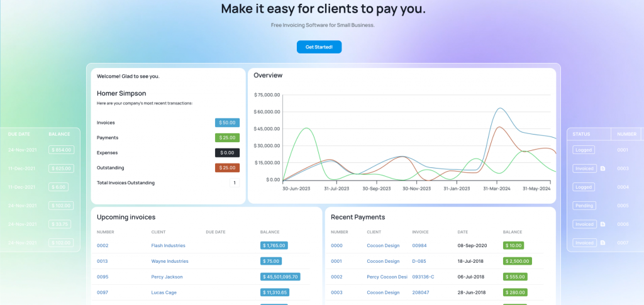Open the Wayne Industries client link
The height and width of the screenshot is (305, 644).
[x=170, y=261]
